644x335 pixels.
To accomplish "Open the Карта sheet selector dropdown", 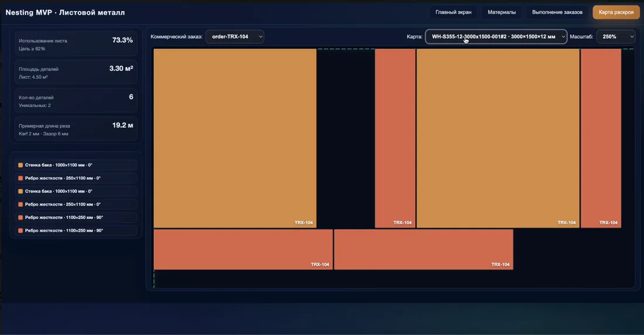I will 496,36.
